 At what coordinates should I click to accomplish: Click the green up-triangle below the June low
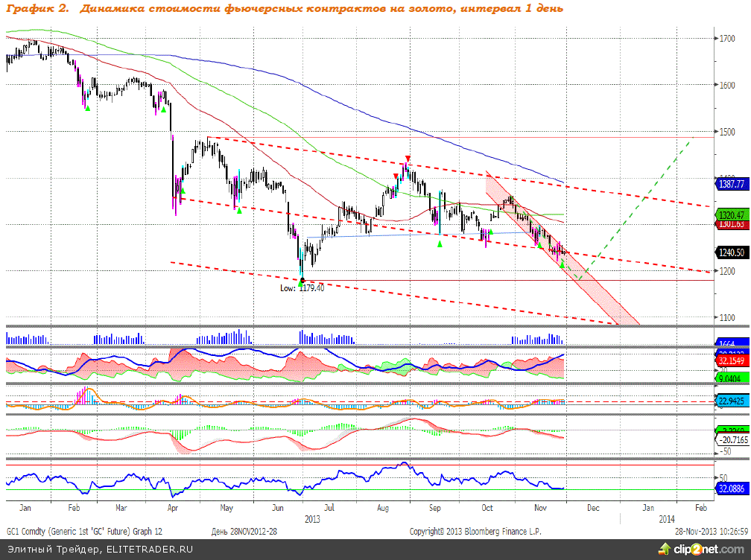click(x=300, y=284)
